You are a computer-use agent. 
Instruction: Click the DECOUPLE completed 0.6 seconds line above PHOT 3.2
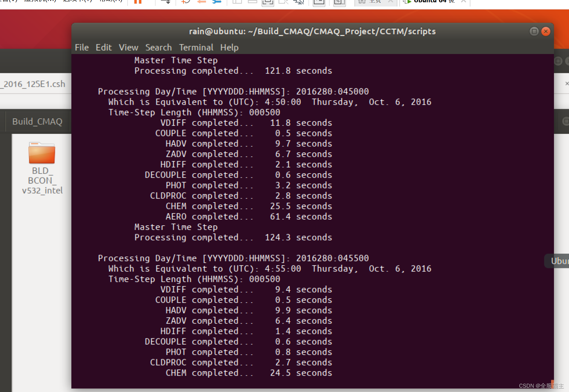point(239,175)
